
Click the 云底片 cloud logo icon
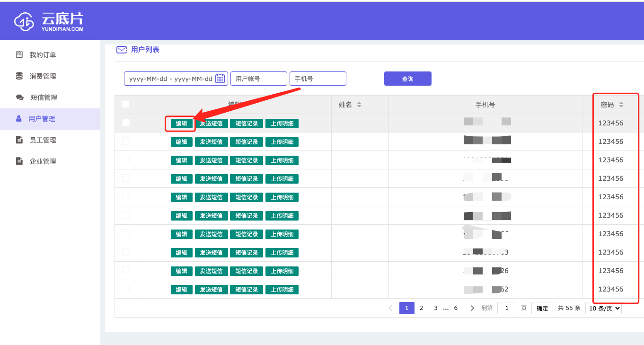pyautogui.click(x=24, y=21)
